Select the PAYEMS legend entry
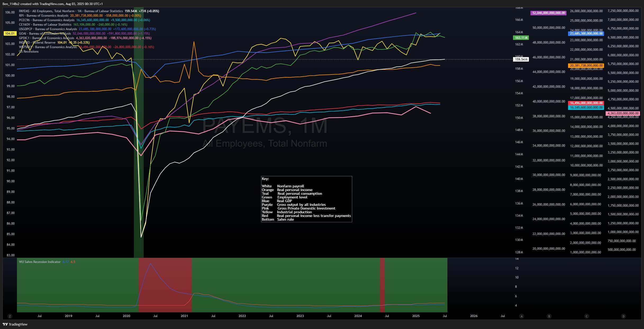 [24, 11]
